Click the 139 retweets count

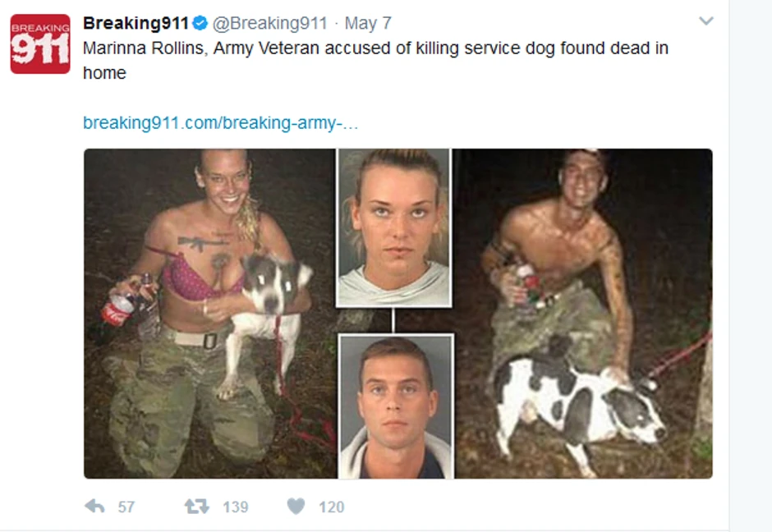click(236, 507)
